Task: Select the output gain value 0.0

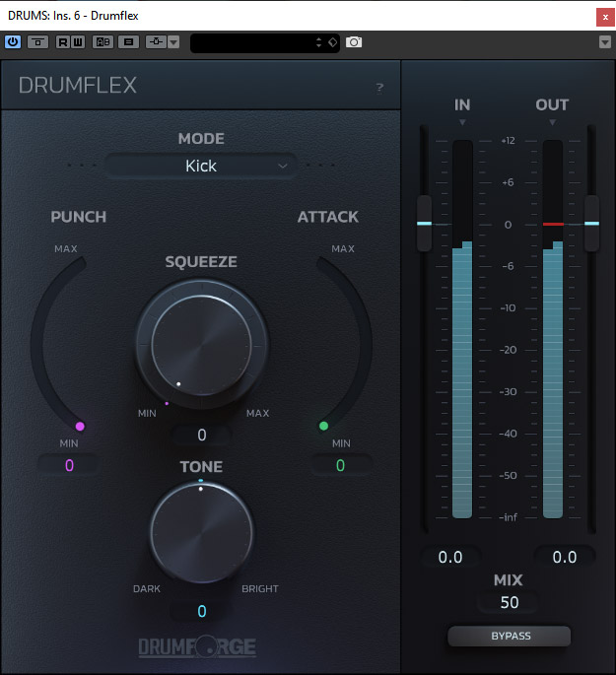Action: click(565, 557)
